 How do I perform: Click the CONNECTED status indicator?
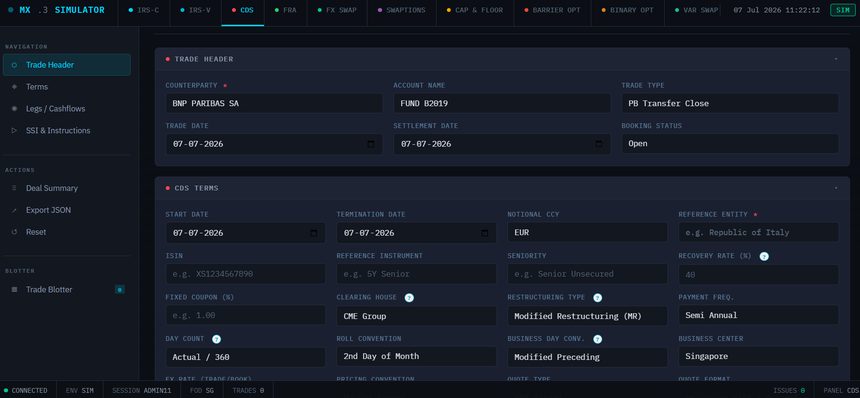[26, 391]
